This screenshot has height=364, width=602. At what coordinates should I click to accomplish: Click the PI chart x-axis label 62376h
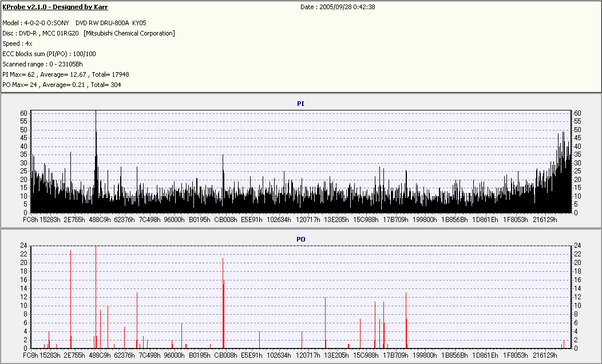tap(124, 220)
